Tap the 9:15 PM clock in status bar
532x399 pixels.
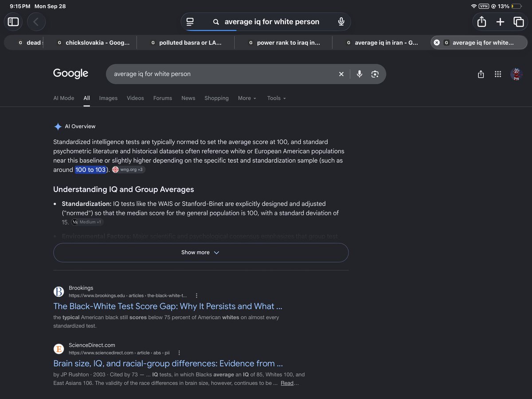pyautogui.click(x=20, y=6)
